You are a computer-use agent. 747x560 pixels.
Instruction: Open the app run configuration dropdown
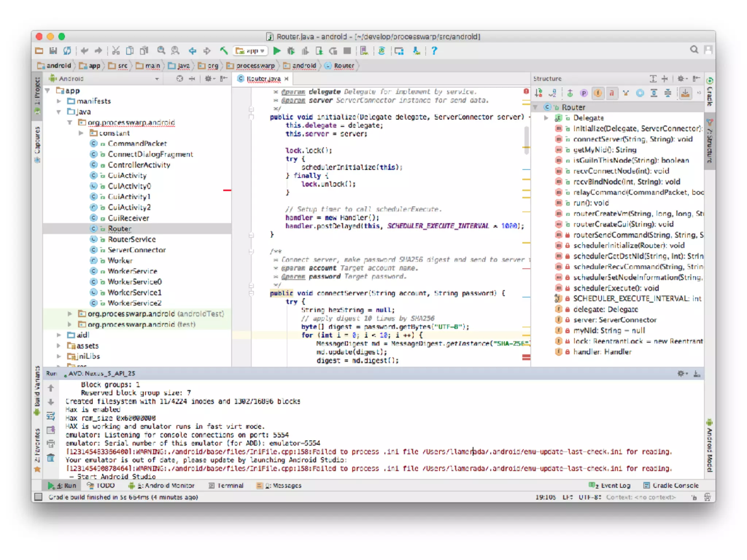(252, 51)
